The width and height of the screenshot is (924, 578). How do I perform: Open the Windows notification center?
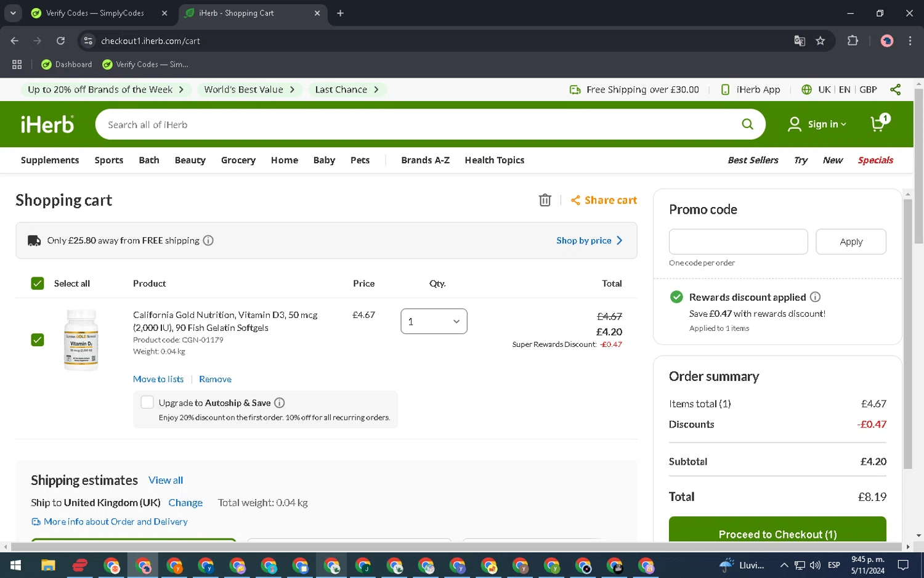coord(903,565)
